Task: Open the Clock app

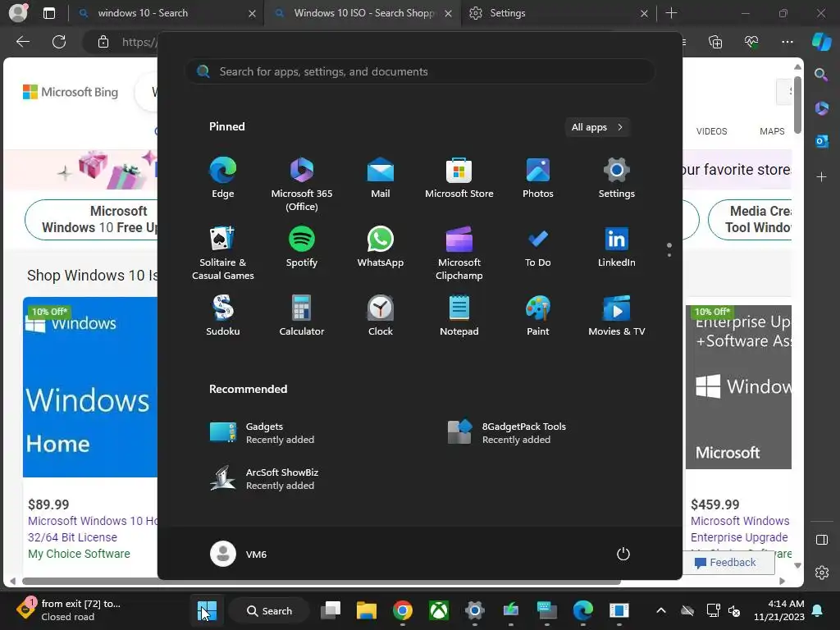Action: (381, 316)
